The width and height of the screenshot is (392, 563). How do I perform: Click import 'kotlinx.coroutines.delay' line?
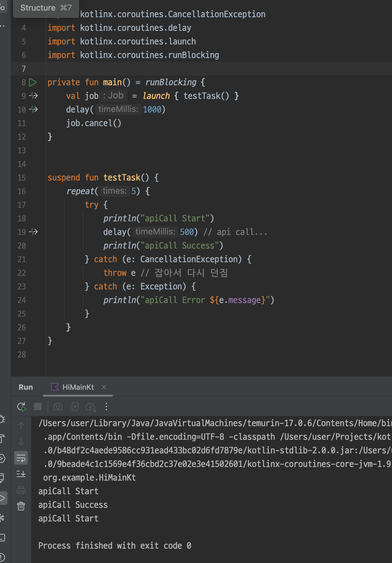[119, 28]
